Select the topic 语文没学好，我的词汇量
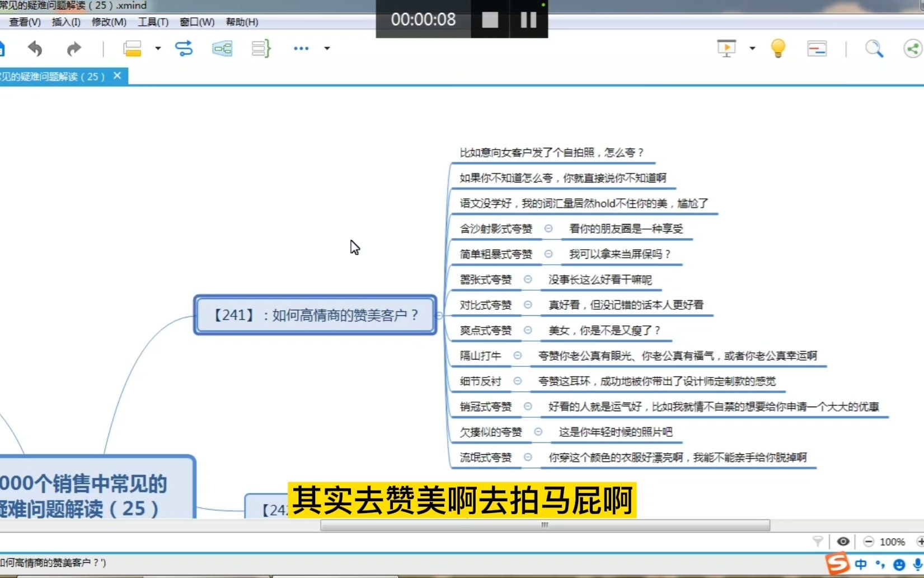The image size is (924, 578). click(x=584, y=203)
